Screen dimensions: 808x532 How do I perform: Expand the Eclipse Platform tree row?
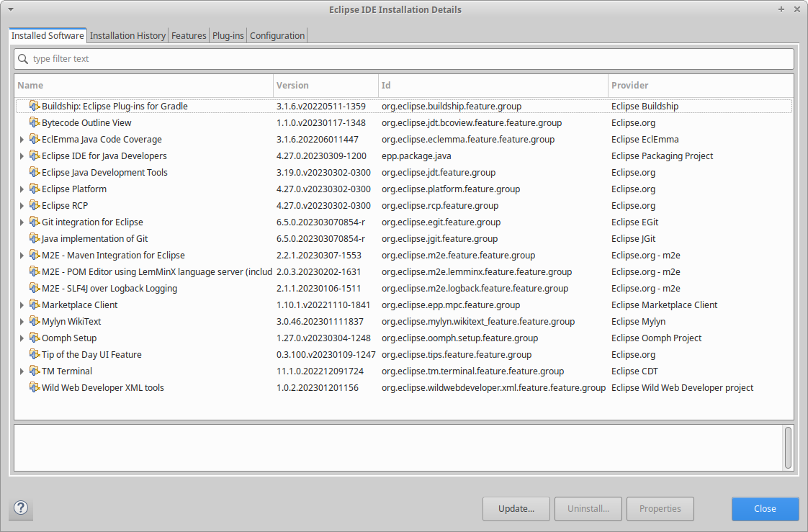(x=22, y=189)
